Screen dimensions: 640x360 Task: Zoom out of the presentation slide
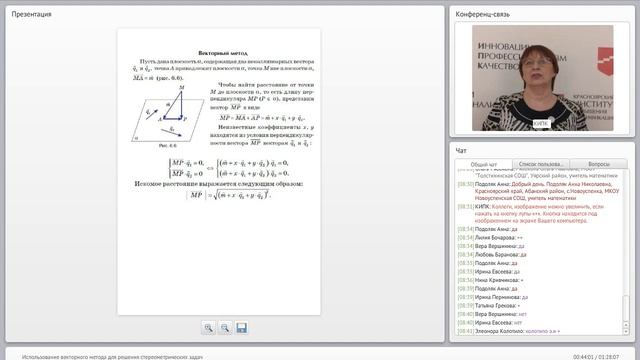(x=225, y=328)
